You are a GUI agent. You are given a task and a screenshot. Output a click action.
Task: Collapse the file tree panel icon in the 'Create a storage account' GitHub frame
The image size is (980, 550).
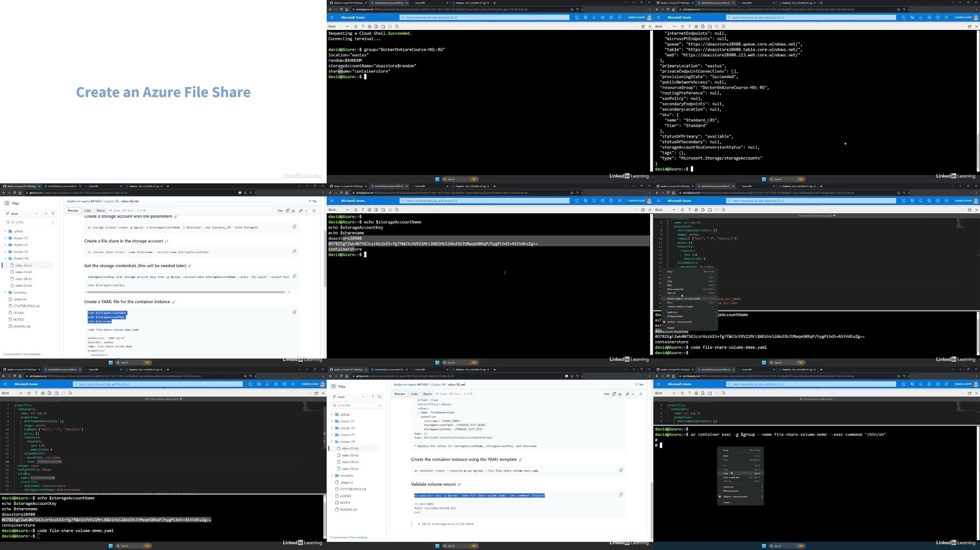(7, 203)
